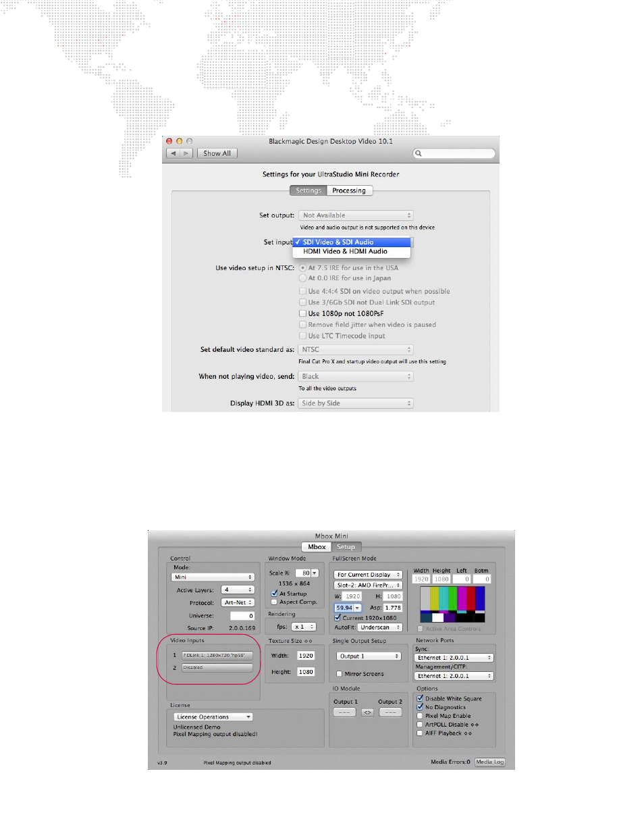Switch to the Processing tab
The image size is (644, 834).
tap(349, 190)
